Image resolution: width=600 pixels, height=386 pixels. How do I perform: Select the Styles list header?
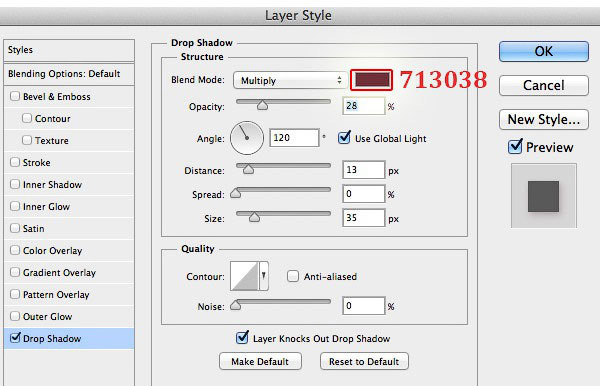pyautogui.click(x=69, y=50)
